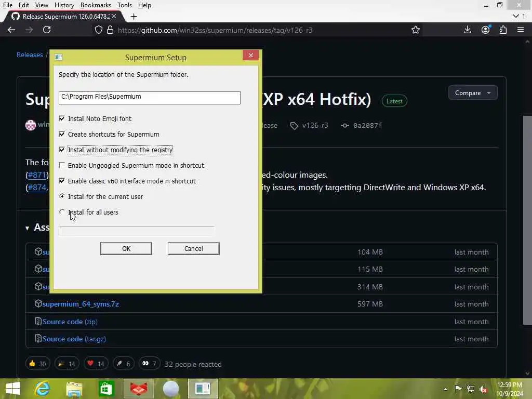Click the rocket reaction
Screen dimensions: 532x399
[x=124, y=364]
